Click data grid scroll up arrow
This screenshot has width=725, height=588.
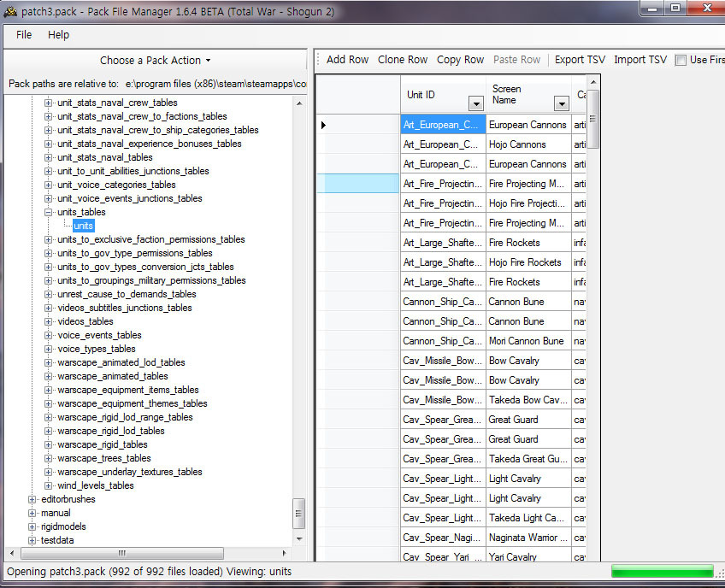[593, 82]
